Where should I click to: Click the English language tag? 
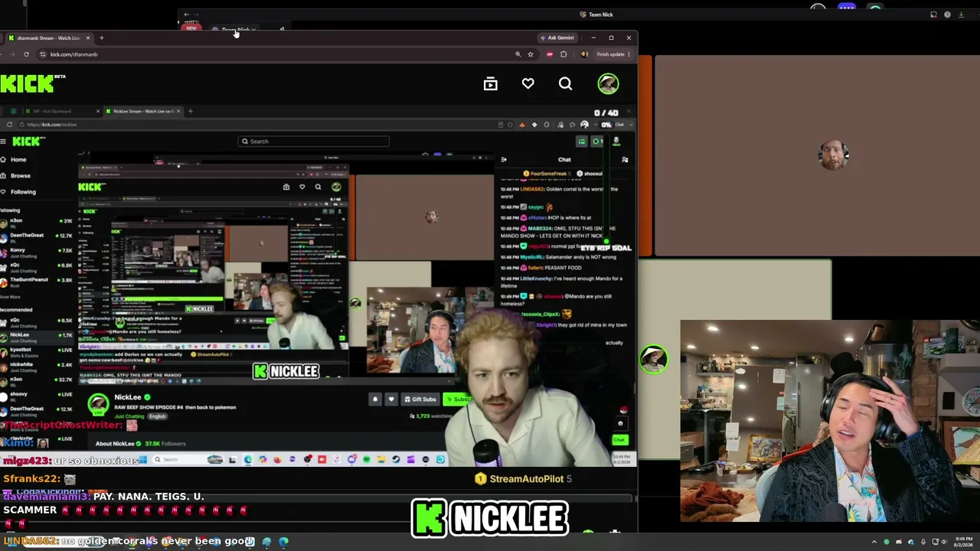pos(157,416)
